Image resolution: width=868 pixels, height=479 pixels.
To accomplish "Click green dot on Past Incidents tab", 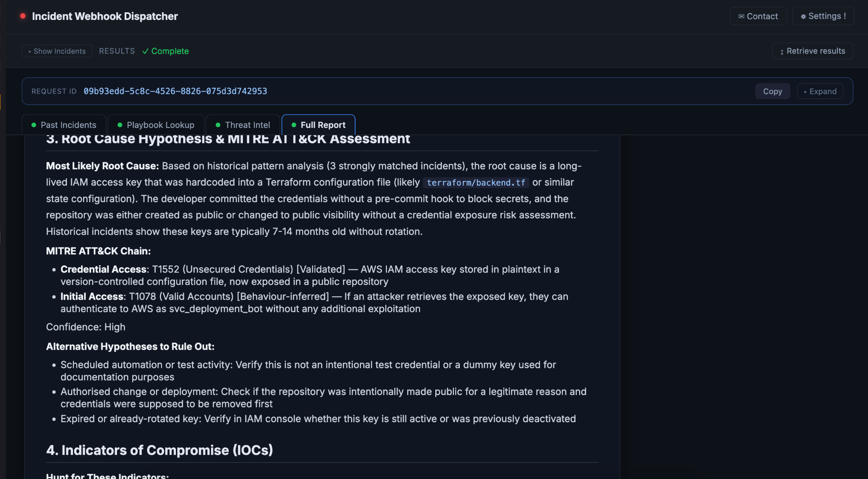I will tap(34, 125).
